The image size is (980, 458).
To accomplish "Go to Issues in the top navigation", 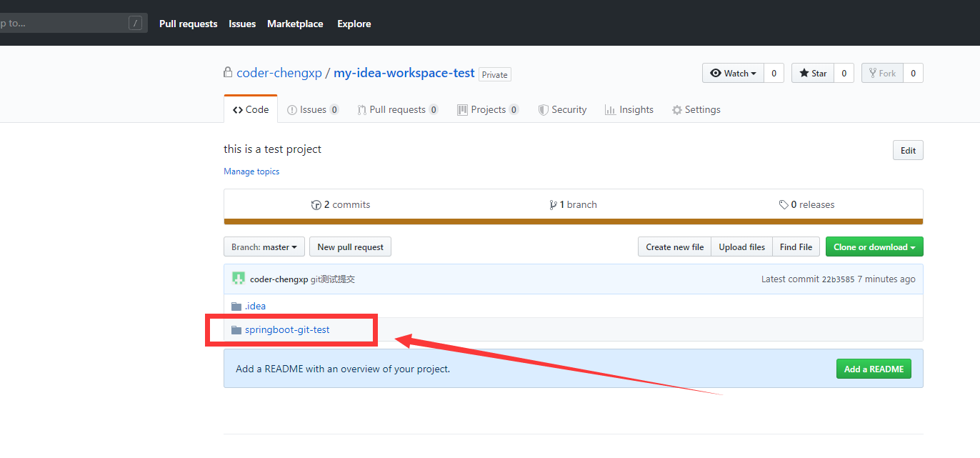I will [242, 24].
